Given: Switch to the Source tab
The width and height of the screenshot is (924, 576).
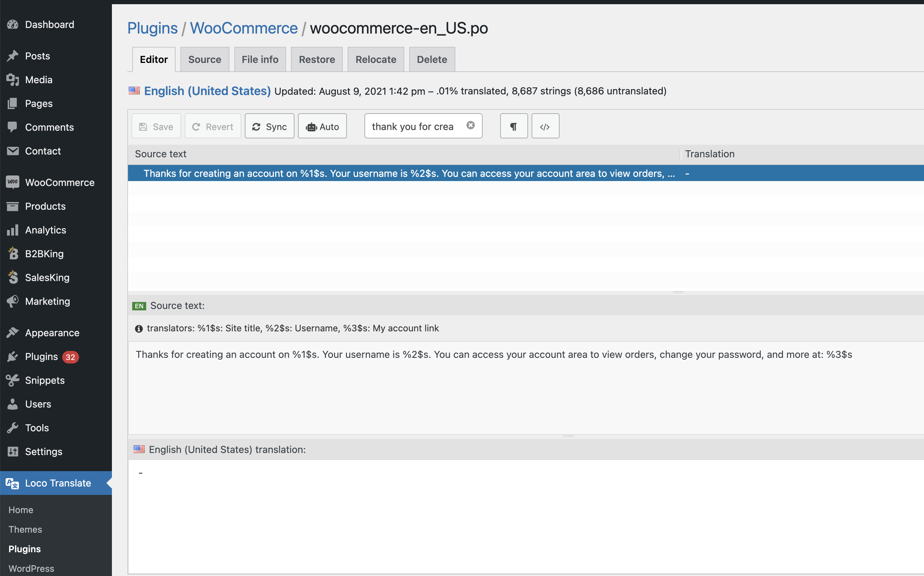Looking at the screenshot, I should [205, 59].
